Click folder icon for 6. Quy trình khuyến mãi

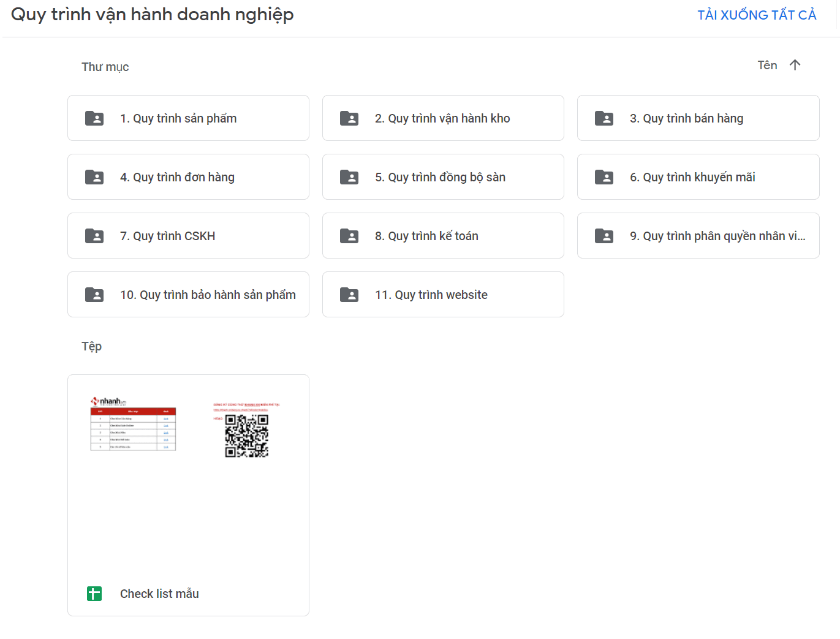(604, 177)
